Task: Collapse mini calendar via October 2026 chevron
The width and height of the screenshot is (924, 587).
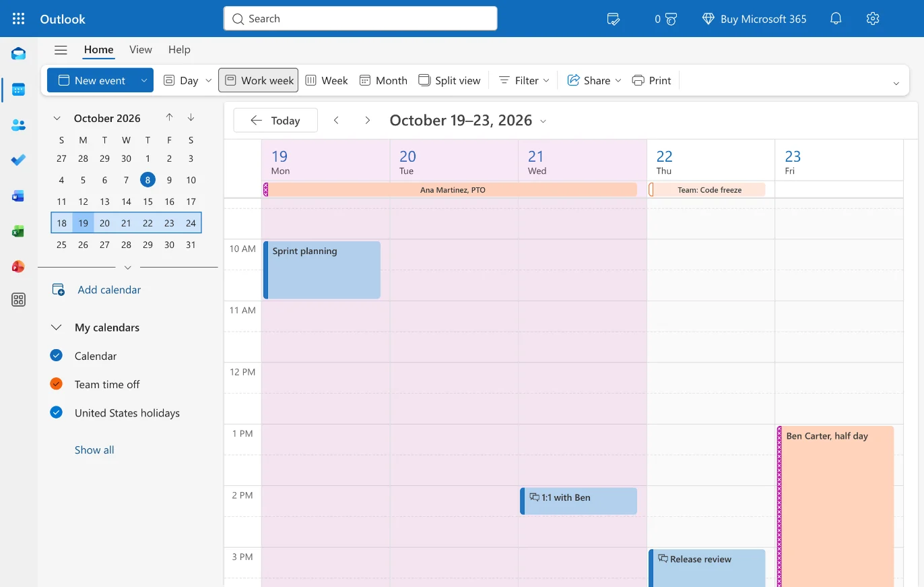Action: [57, 118]
